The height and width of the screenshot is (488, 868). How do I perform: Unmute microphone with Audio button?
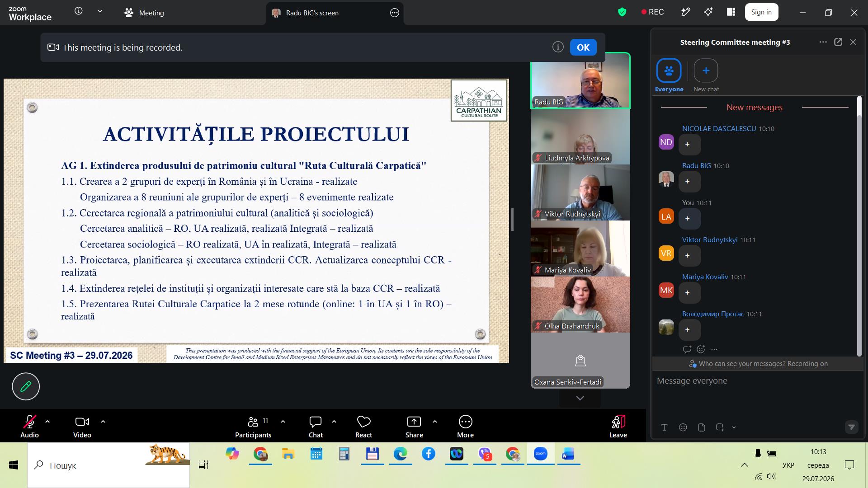click(29, 426)
